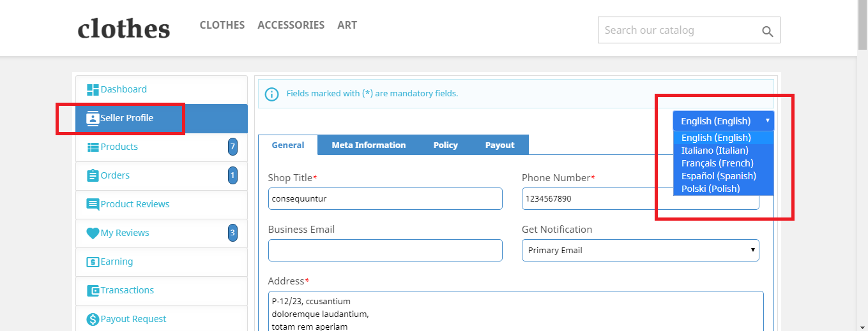Viewport: 868px width, 331px height.
Task: Click the Shop Title input field
Action: point(385,199)
